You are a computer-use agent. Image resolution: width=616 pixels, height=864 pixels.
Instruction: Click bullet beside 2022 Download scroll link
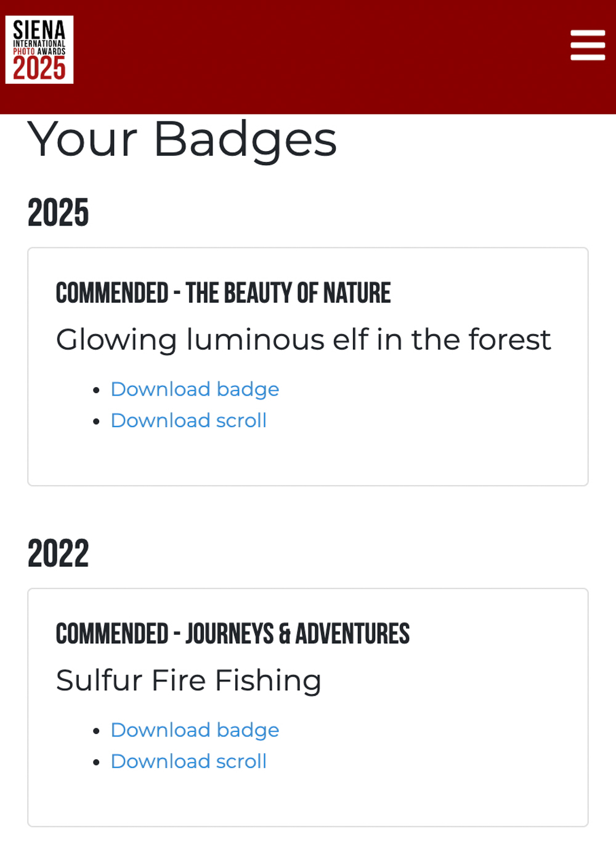[96, 762]
